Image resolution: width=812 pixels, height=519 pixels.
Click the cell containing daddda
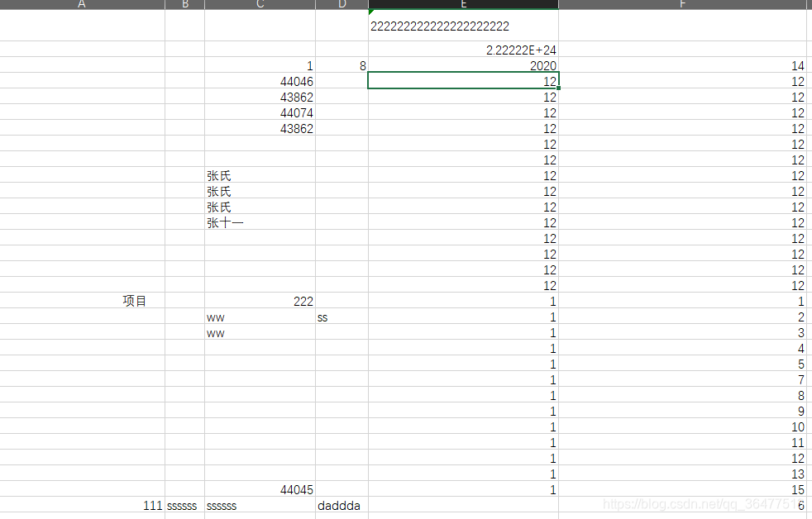coord(342,505)
